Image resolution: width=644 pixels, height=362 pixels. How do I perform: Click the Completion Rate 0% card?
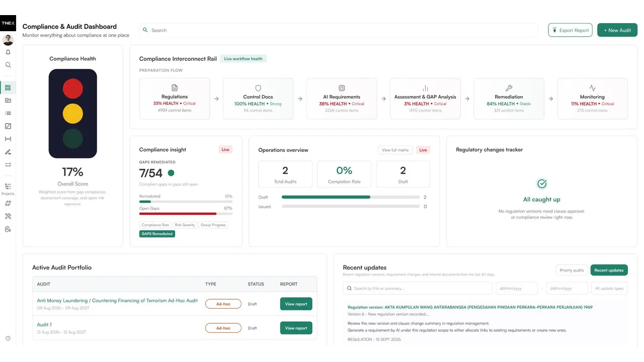(x=344, y=174)
